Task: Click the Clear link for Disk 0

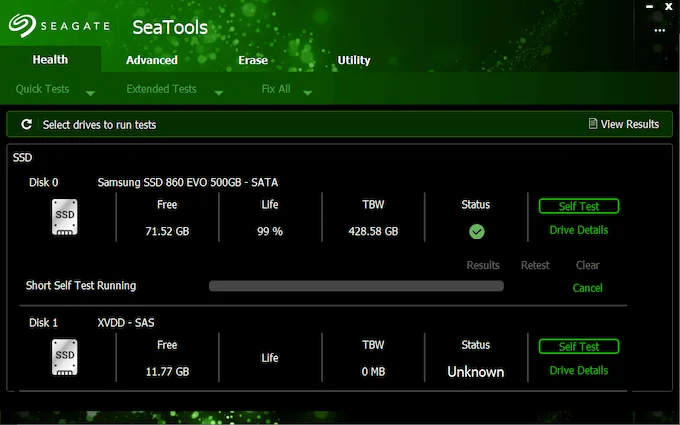Action: (x=588, y=265)
